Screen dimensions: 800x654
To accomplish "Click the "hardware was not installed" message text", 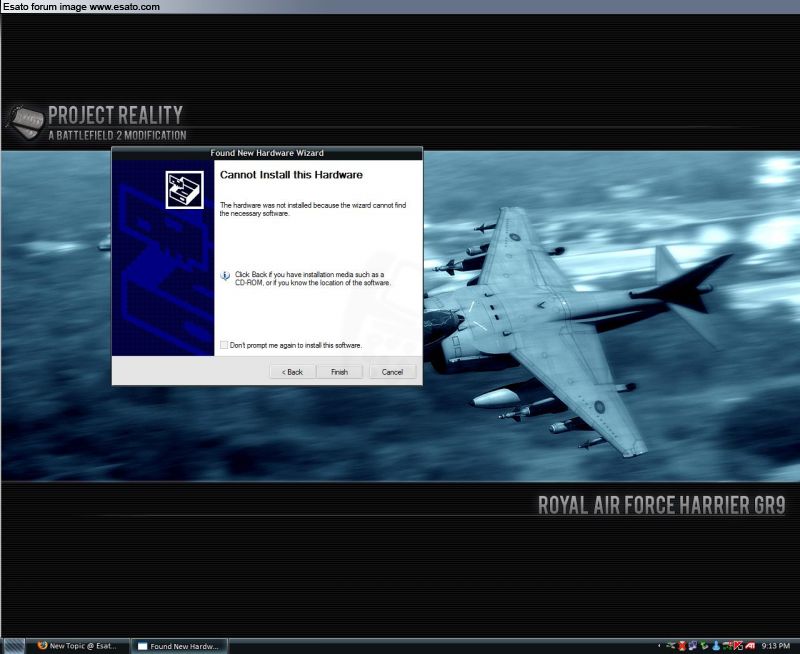I will (313, 209).
